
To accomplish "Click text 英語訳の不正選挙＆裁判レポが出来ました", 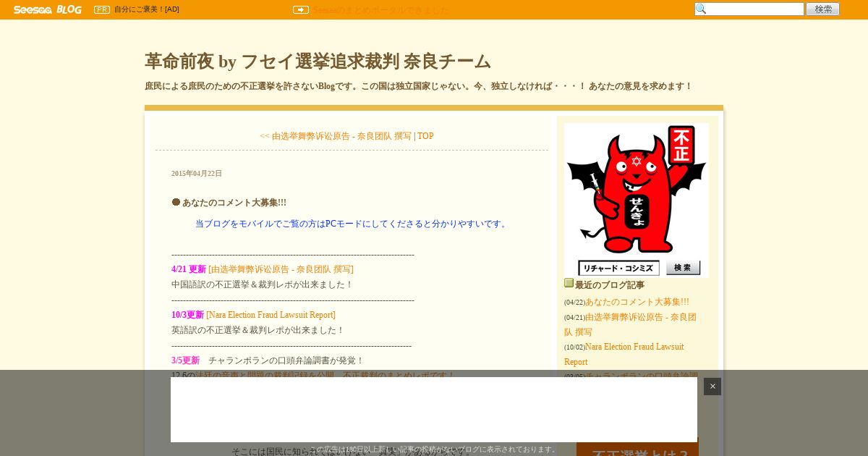I will click(x=258, y=330).
